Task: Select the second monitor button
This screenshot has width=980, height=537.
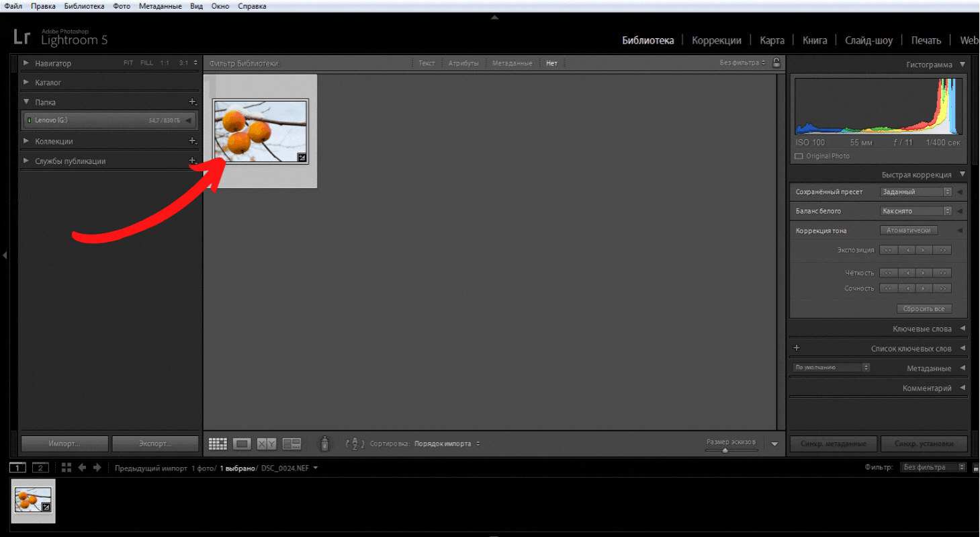Action: [x=40, y=468]
